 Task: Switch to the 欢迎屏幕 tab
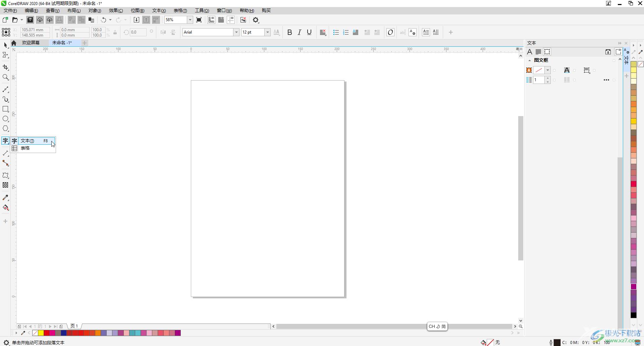click(x=31, y=43)
